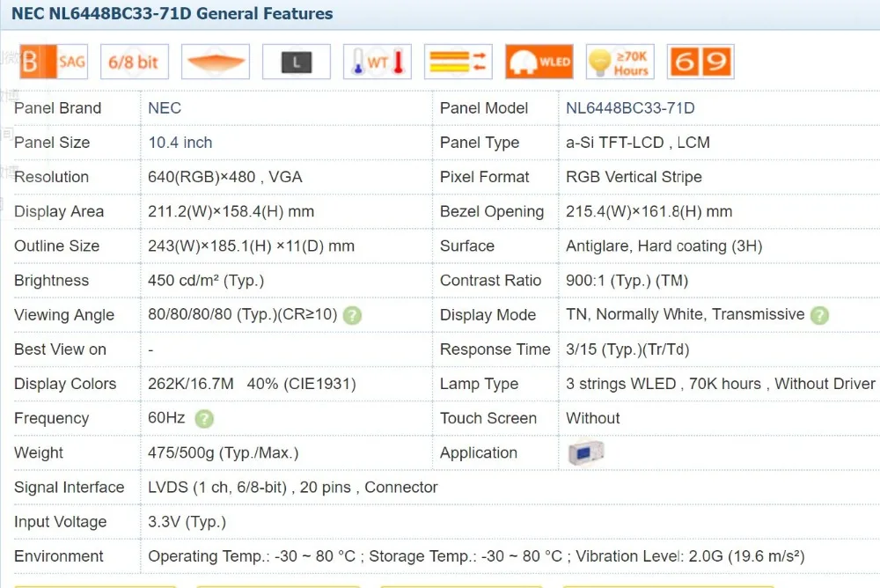Select the 262K/16.7M 40% (CIE1931) value
Screen dimensions: 880x588
tap(252, 384)
